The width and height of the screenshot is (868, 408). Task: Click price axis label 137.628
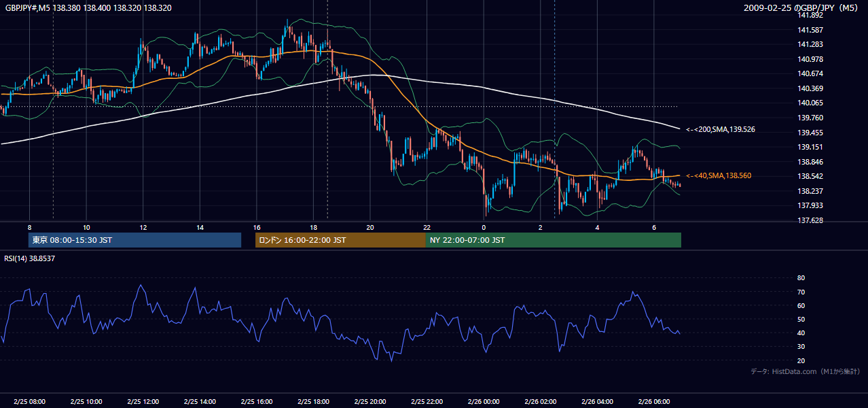coord(810,220)
